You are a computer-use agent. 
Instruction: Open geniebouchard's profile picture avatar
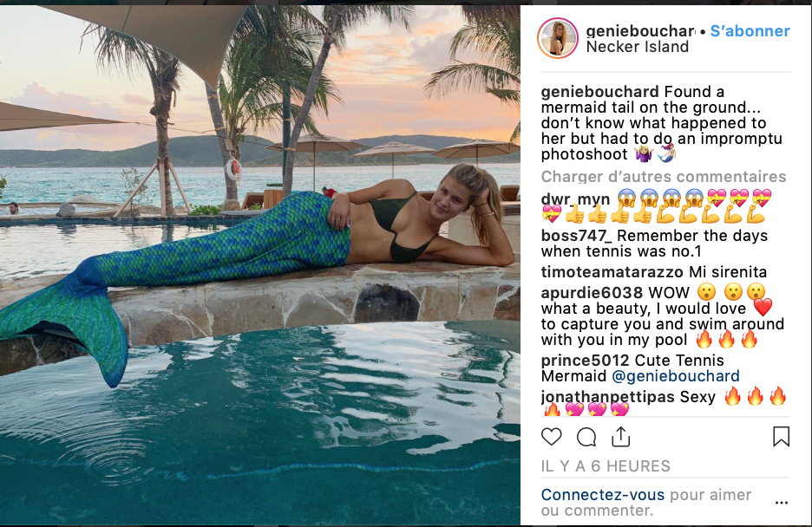pos(558,38)
